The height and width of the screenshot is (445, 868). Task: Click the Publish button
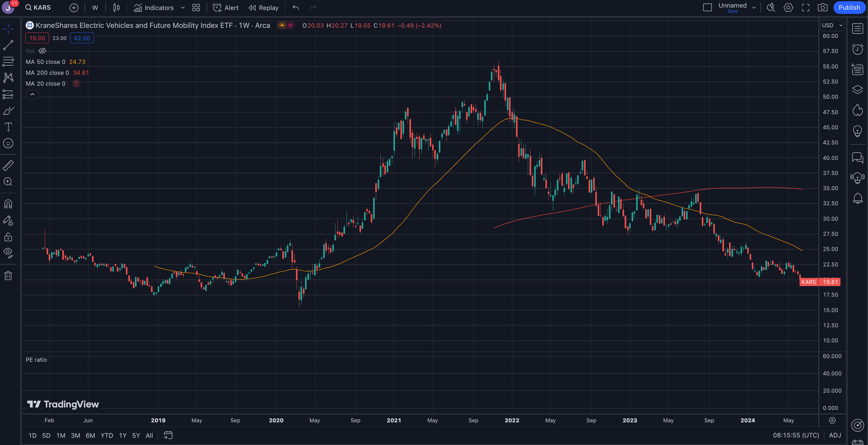coord(849,7)
